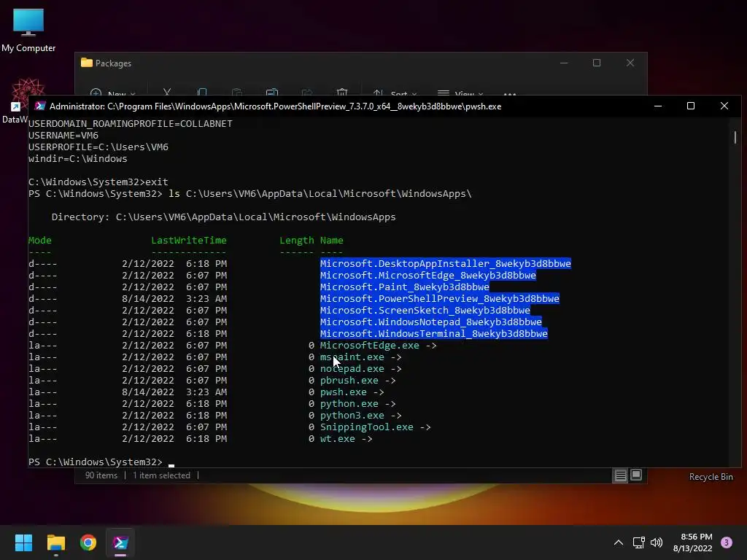Switch Packages window to details view

point(620,475)
